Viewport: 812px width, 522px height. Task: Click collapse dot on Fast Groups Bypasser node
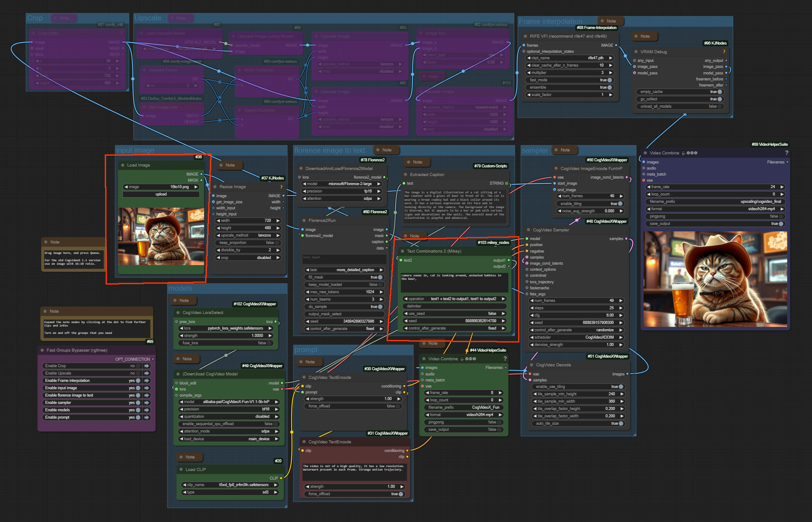point(42,350)
